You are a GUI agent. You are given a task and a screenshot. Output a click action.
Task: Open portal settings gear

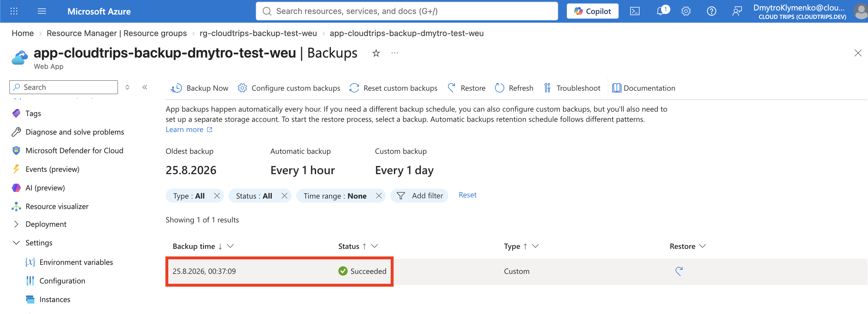point(686,11)
